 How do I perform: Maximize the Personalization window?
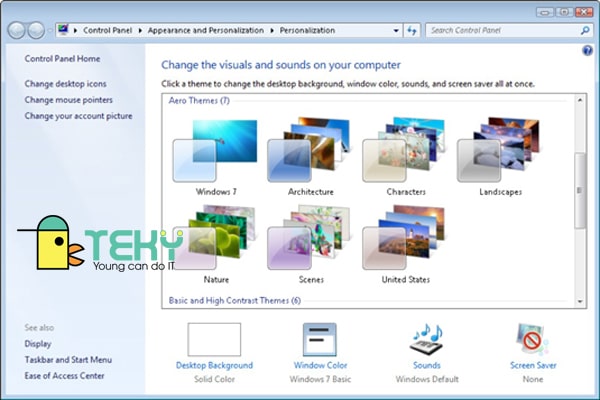click(564, 12)
